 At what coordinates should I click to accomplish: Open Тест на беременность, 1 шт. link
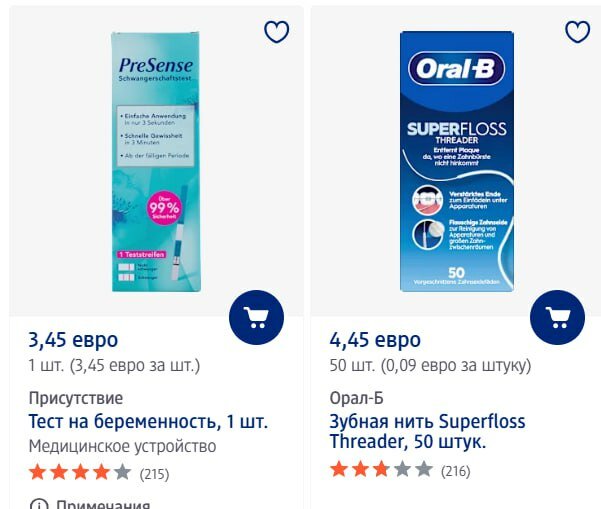(148, 422)
